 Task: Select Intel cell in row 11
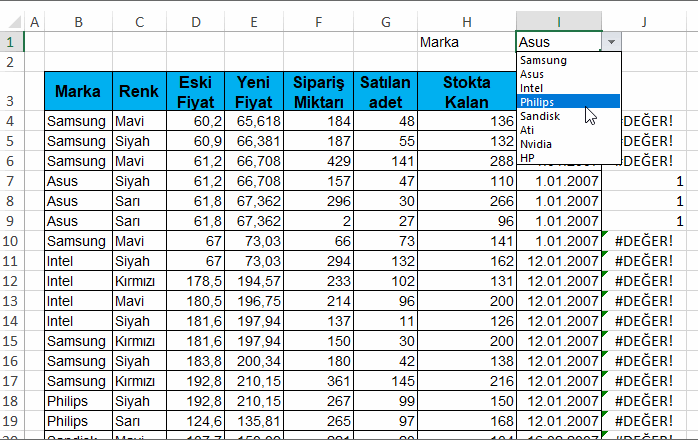pyautogui.click(x=78, y=261)
